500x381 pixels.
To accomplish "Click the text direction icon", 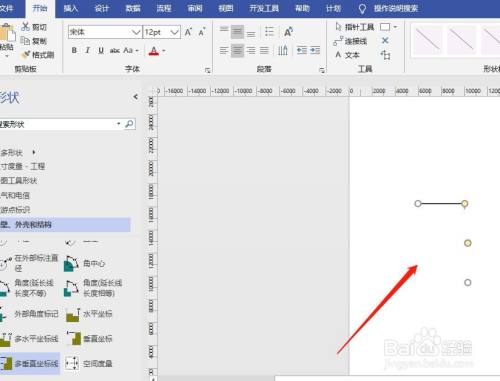I will click(x=283, y=51).
